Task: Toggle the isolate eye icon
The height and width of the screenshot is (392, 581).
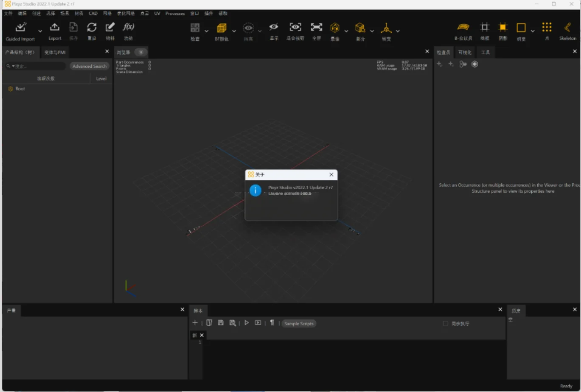Action: point(248,28)
